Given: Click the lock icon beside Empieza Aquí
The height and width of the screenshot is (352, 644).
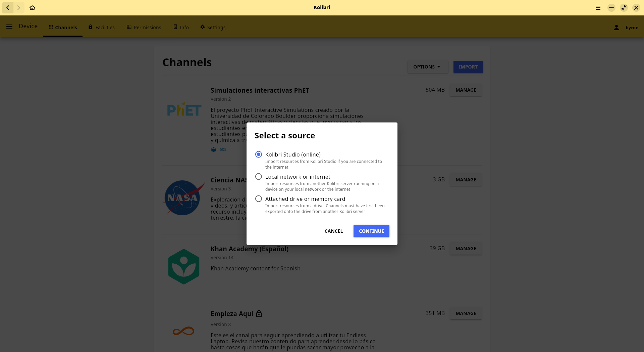Looking at the screenshot, I should pyautogui.click(x=259, y=314).
